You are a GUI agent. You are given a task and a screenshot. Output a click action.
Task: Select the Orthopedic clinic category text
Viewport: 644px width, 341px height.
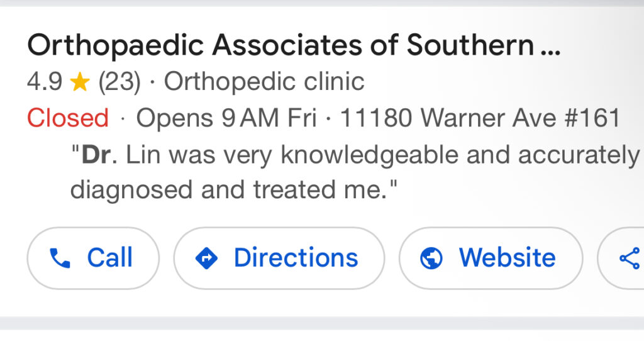[x=264, y=82]
